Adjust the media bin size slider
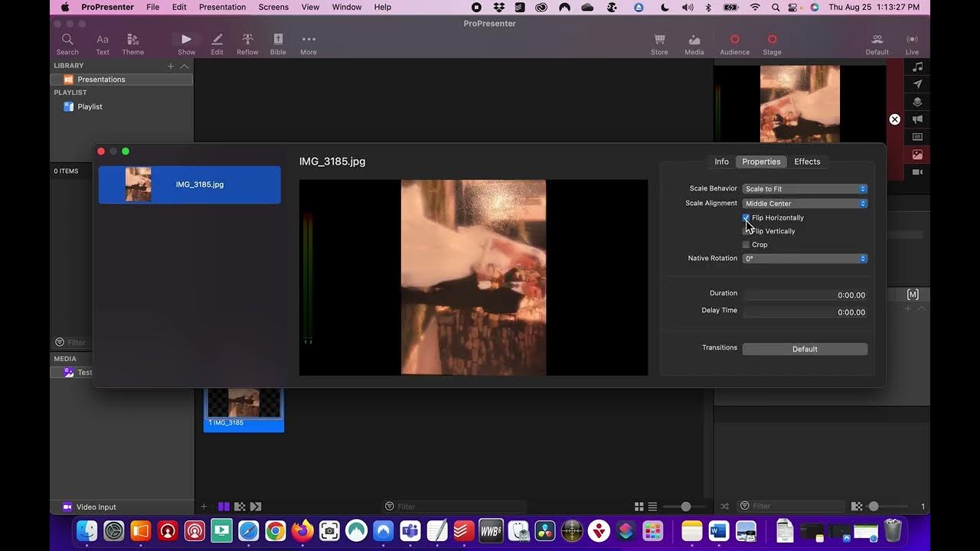Viewport: 980px width, 551px height. click(x=874, y=507)
